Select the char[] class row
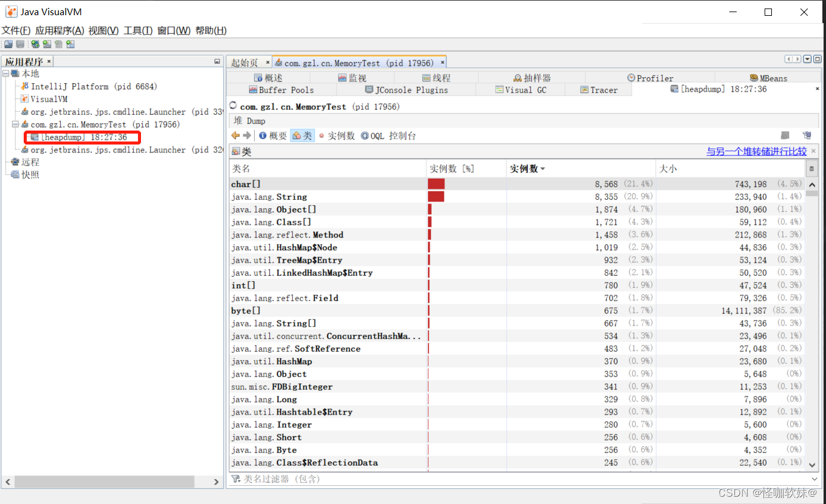The image size is (826, 504). [517, 184]
